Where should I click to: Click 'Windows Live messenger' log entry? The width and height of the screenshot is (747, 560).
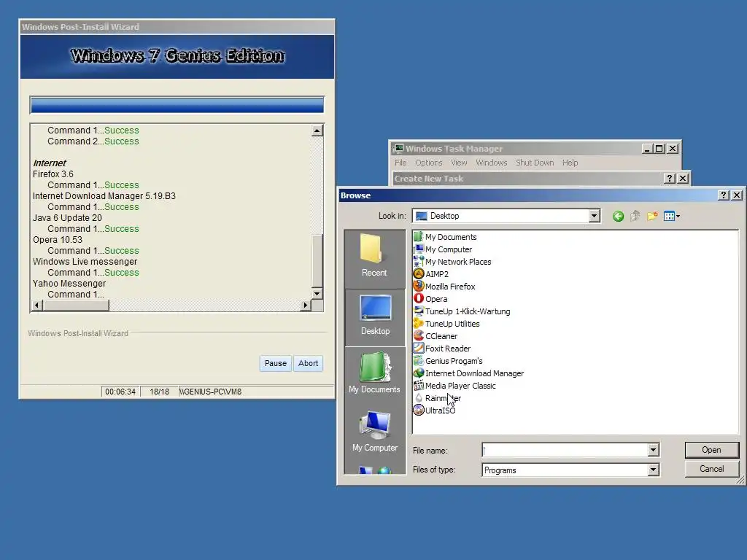[x=85, y=262]
